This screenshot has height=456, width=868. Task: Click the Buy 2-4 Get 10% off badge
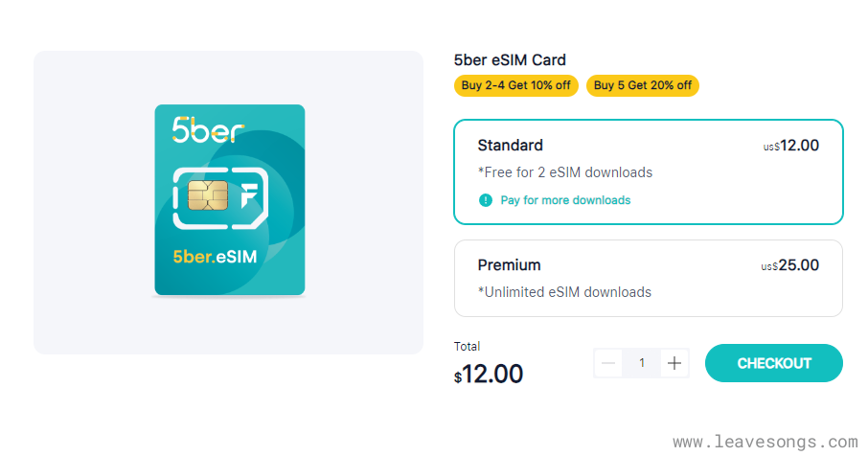pyautogui.click(x=515, y=85)
